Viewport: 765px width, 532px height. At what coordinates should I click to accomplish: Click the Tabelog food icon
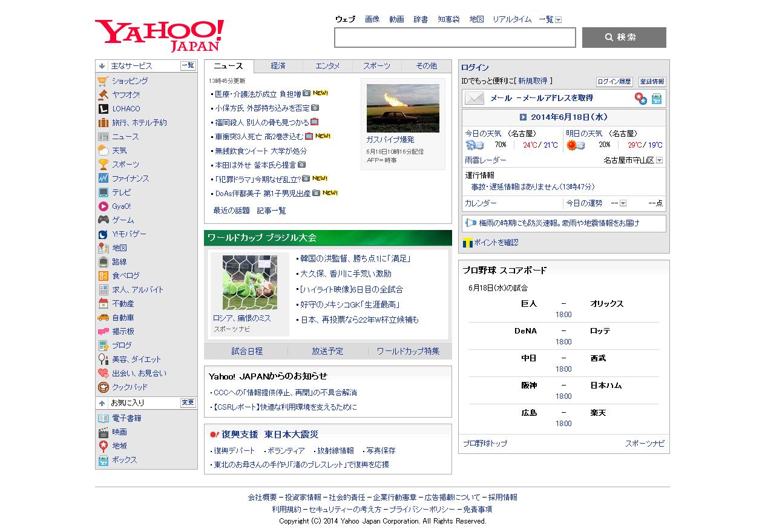point(103,276)
